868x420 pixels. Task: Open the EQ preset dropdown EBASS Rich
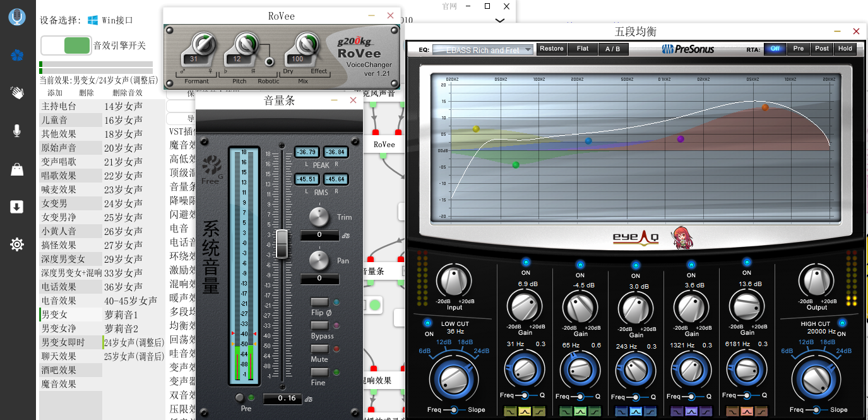pos(483,49)
